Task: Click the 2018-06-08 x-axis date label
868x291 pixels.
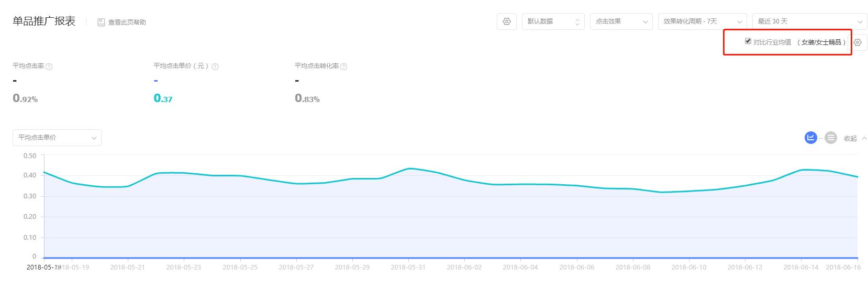Action: pos(633,267)
